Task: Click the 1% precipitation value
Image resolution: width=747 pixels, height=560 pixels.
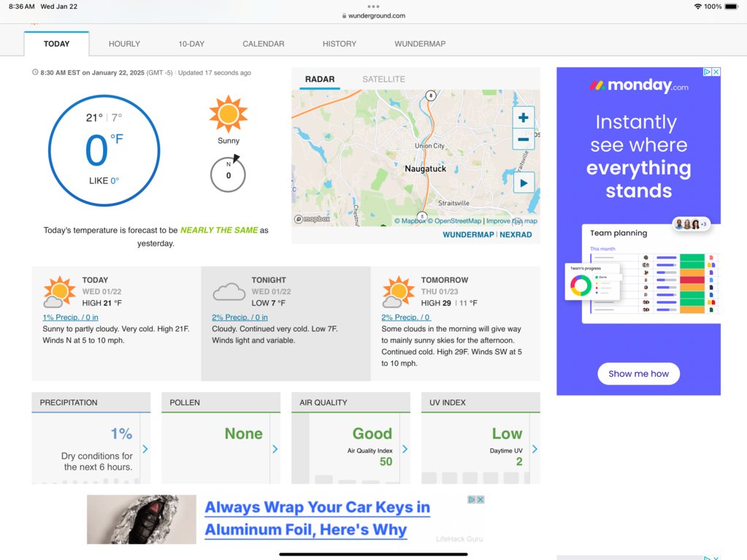Action: coord(121,434)
